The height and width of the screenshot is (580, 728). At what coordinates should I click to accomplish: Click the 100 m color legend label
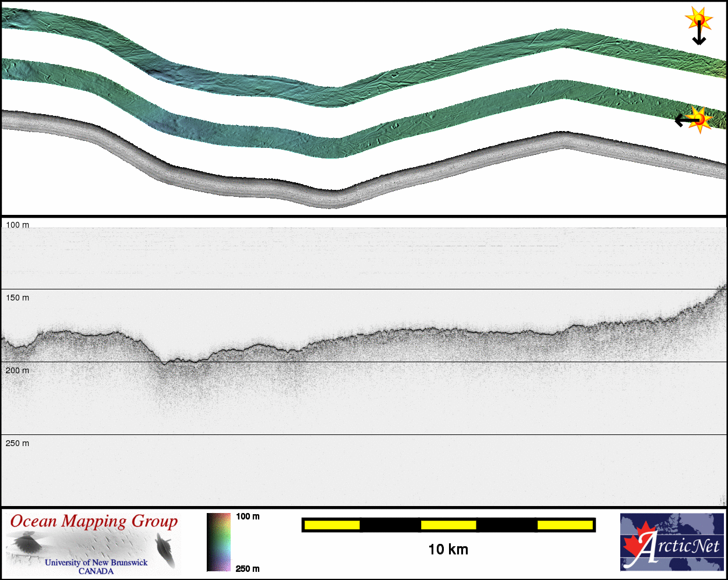(248, 517)
